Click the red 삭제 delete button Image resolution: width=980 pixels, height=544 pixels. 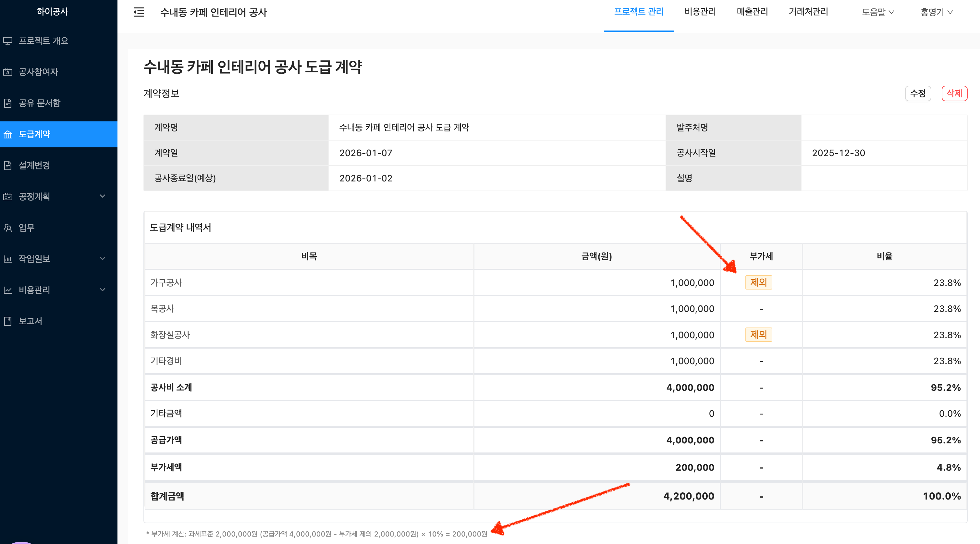(954, 93)
